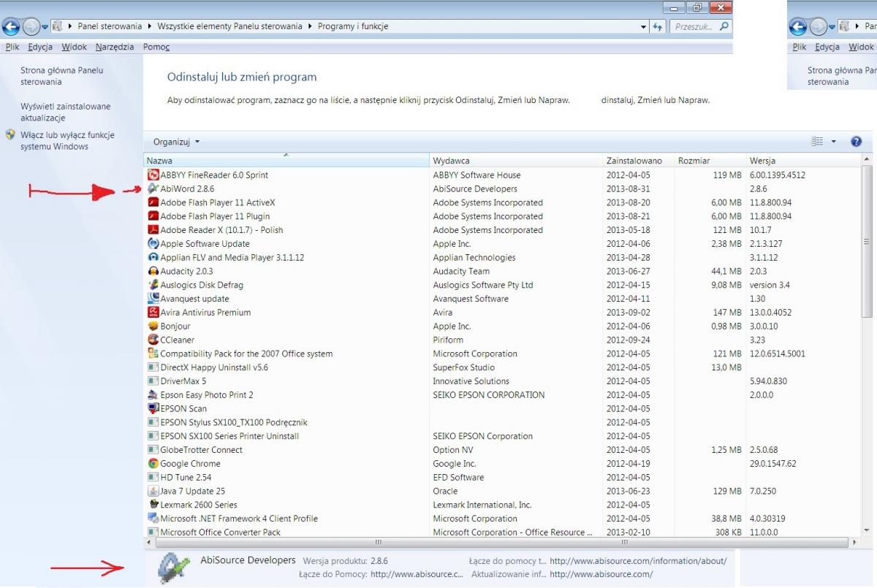The image size is (877, 588).
Task: Open the Organizuj dropdown
Action: click(x=176, y=142)
